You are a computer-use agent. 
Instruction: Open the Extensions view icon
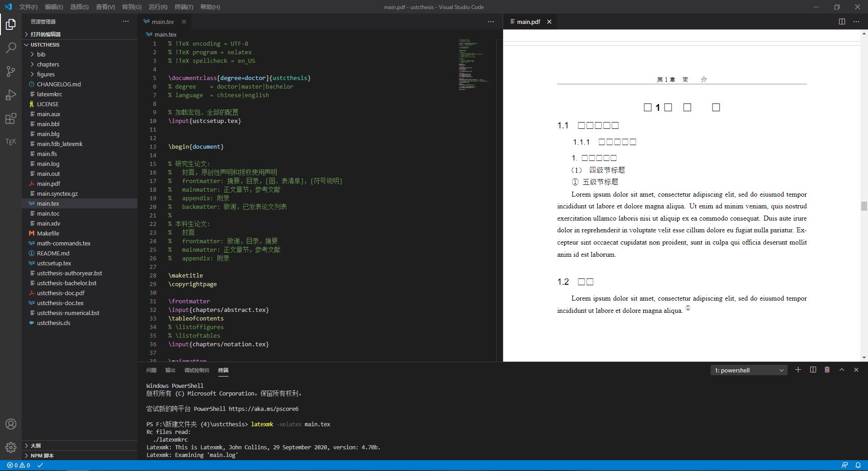coord(10,118)
